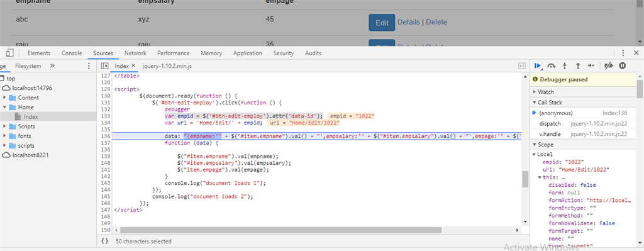Click the 'debugger' statement on line 132
The width and height of the screenshot is (644, 251).
tap(177, 109)
